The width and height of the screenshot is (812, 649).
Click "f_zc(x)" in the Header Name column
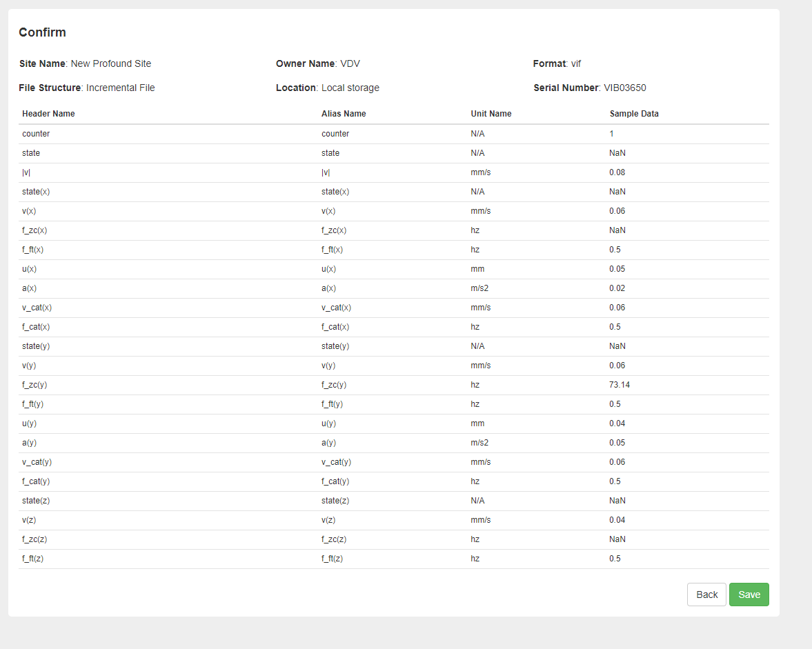pos(34,230)
